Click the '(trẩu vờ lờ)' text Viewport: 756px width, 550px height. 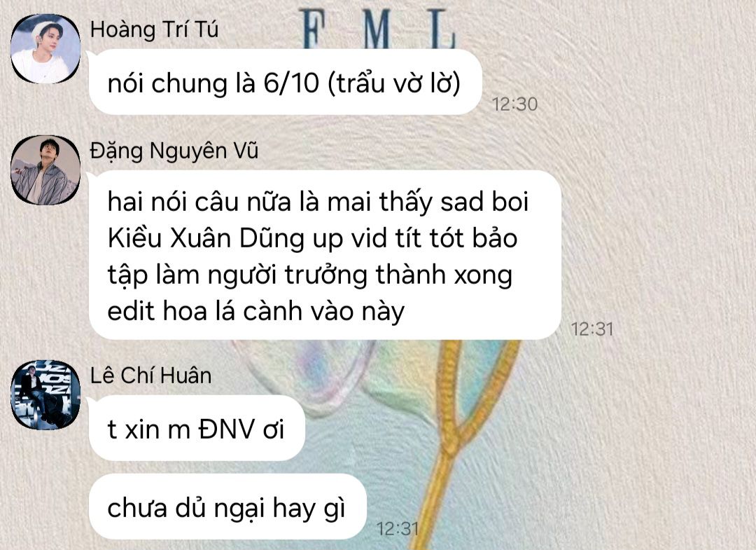(394, 83)
